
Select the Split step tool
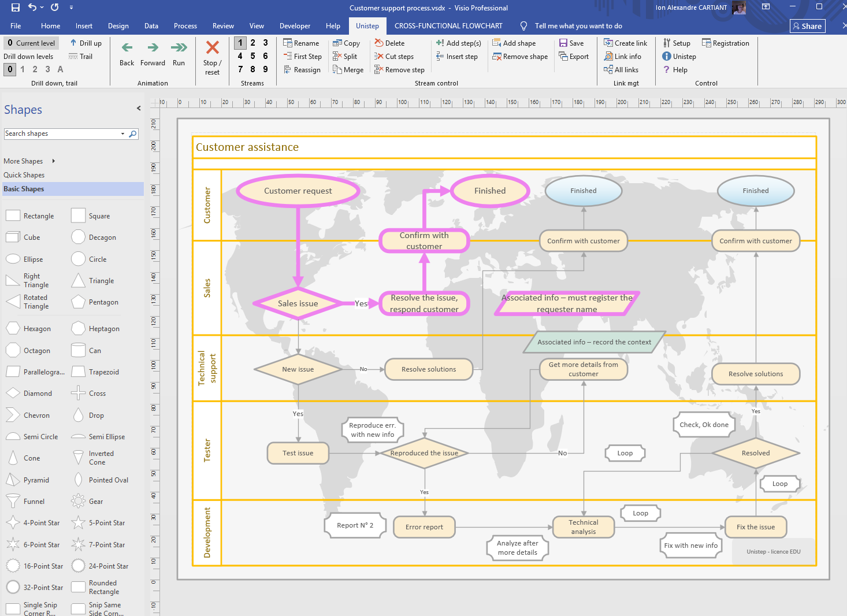tap(345, 57)
